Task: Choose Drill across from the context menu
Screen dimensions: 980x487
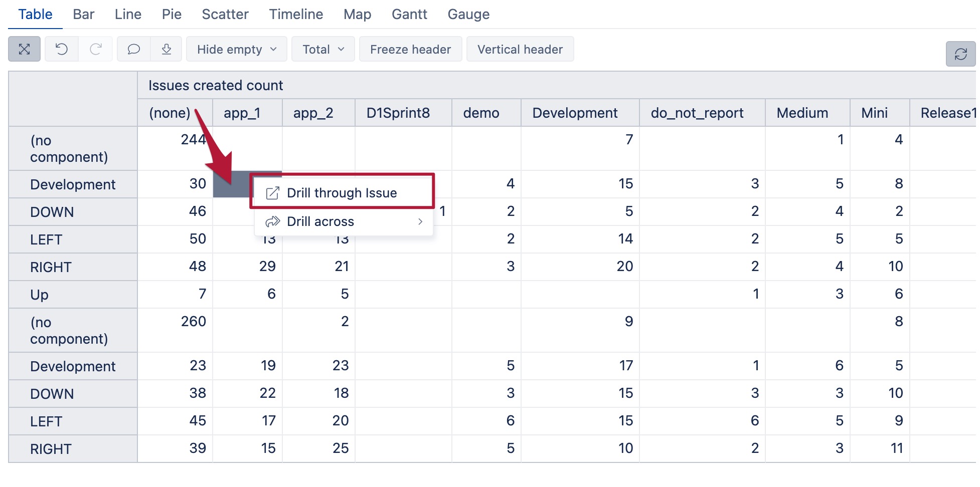Action: 320,221
